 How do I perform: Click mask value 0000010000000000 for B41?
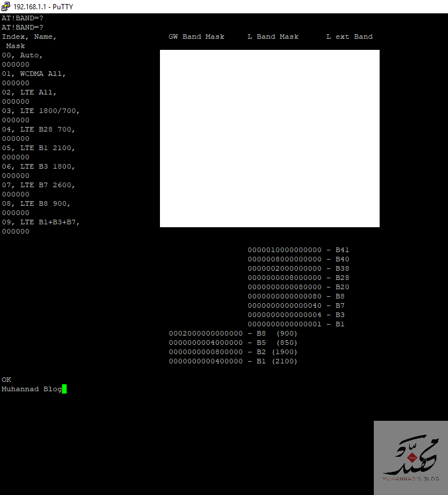(x=285, y=250)
